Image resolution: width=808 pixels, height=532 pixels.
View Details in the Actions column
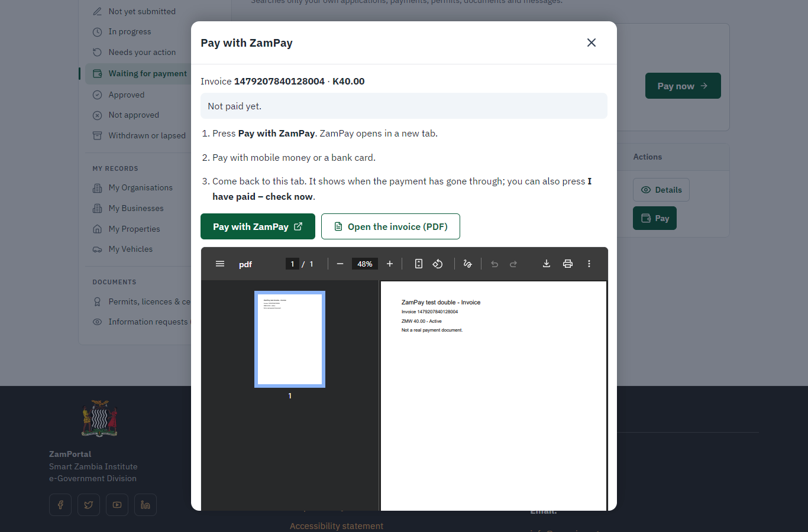coord(661,190)
